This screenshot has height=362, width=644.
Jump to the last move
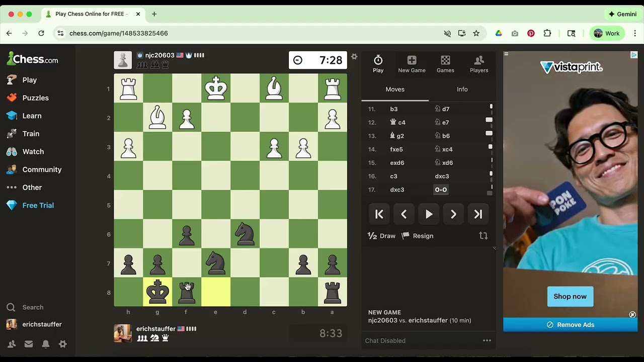(x=478, y=214)
